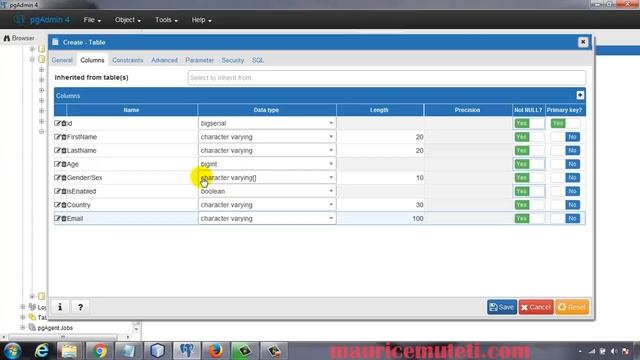
Task: Switch to the Constraints tab
Action: tap(128, 60)
